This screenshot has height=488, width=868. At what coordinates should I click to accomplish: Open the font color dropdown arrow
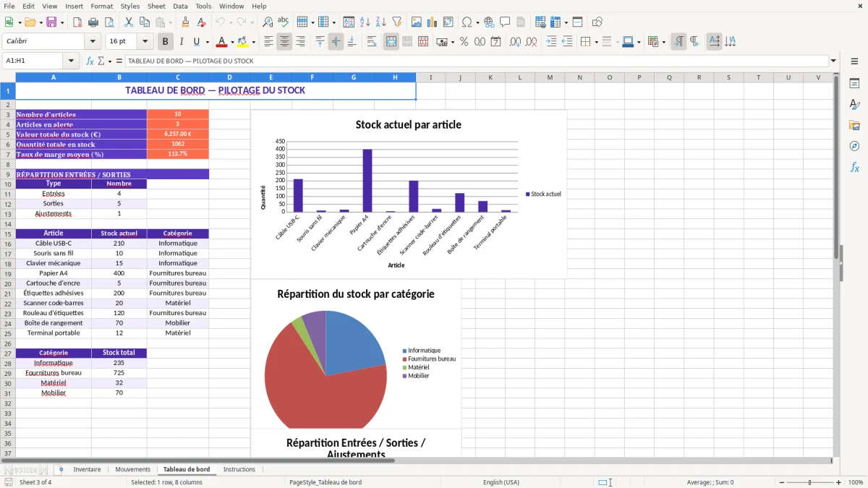(x=231, y=42)
